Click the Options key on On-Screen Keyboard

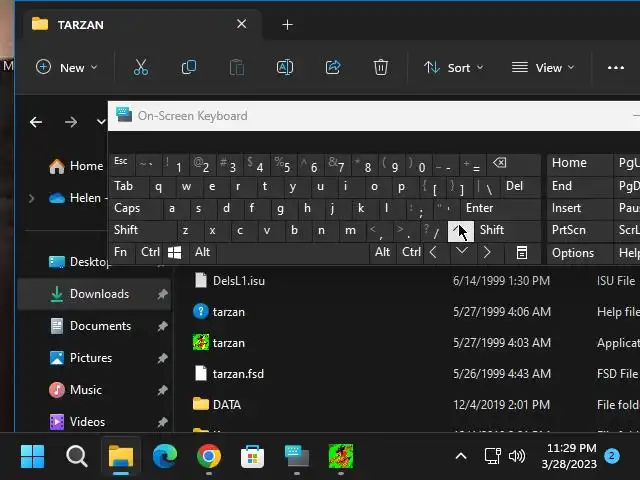tap(580, 253)
